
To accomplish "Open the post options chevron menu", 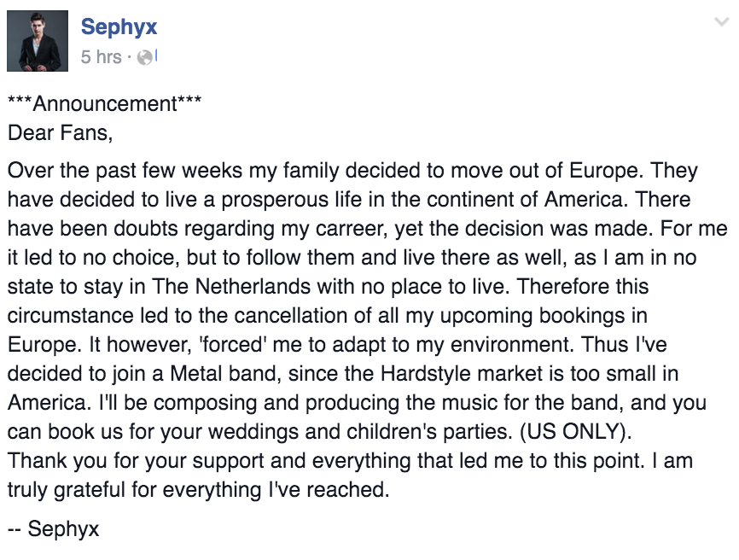I will pyautogui.click(x=722, y=21).
